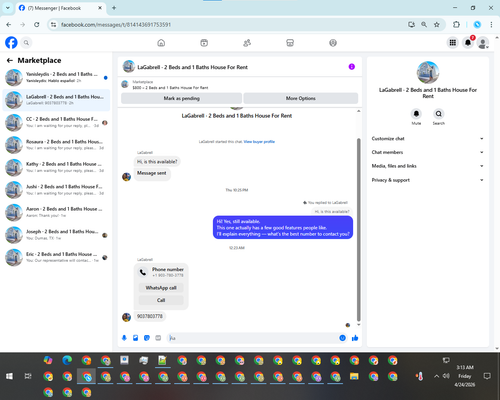Image resolution: width=500 pixels, height=400 pixels.
Task: Open the LaGabrell conversation in the list
Action: click(x=56, y=100)
